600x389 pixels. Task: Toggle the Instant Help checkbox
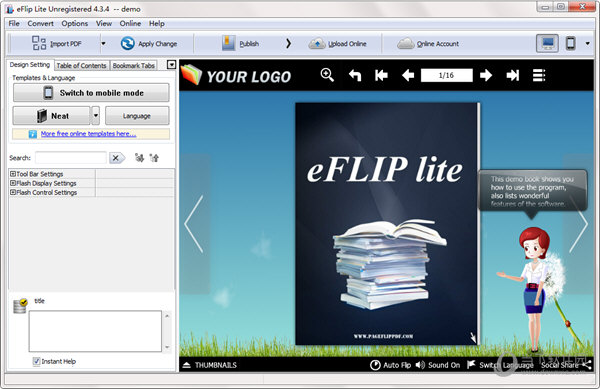(x=36, y=361)
